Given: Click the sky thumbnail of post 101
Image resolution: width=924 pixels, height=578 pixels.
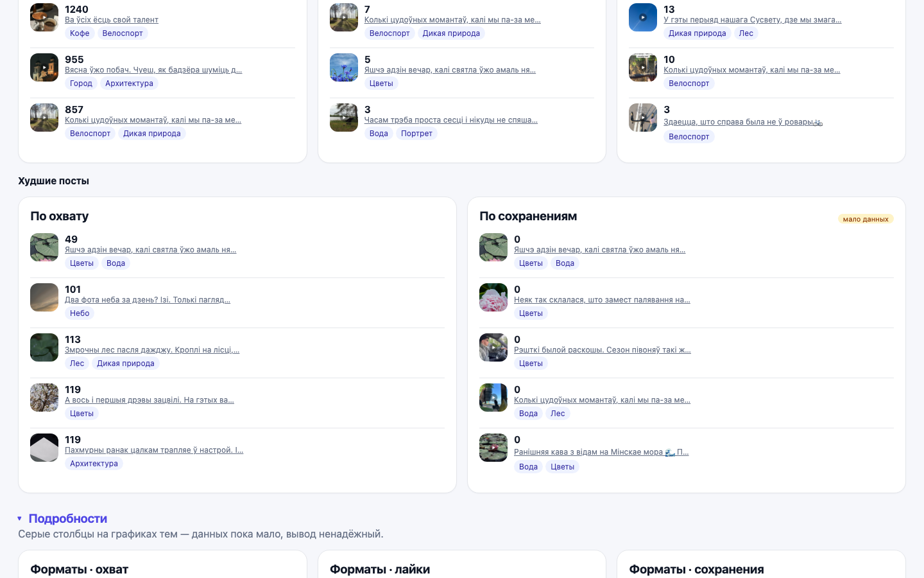Looking at the screenshot, I should pyautogui.click(x=44, y=297).
